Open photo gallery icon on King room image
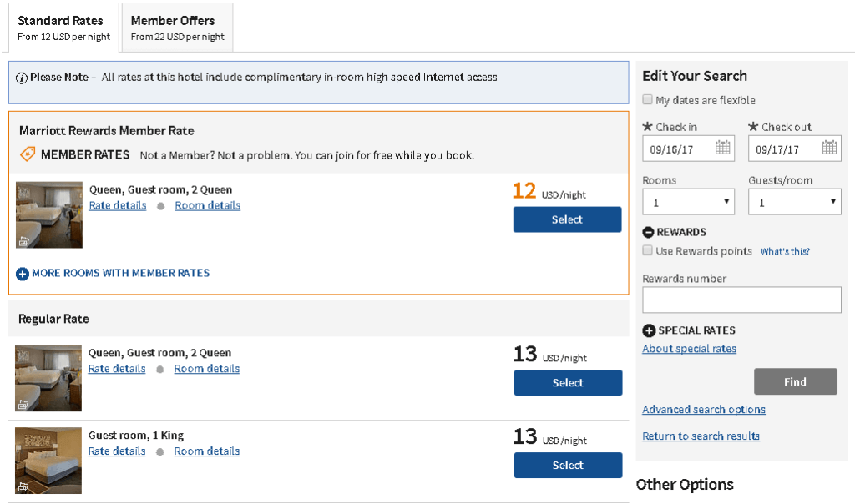This screenshot has width=855, height=504. pyautogui.click(x=23, y=487)
